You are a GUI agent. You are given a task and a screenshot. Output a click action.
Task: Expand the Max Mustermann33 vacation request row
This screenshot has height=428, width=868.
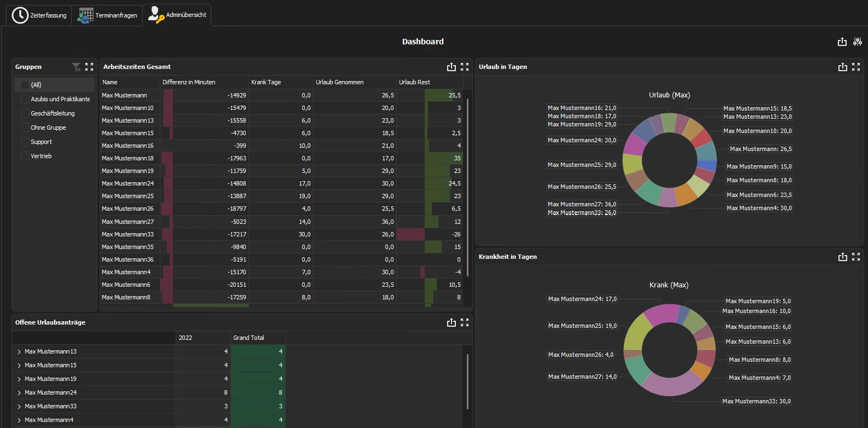(19, 406)
